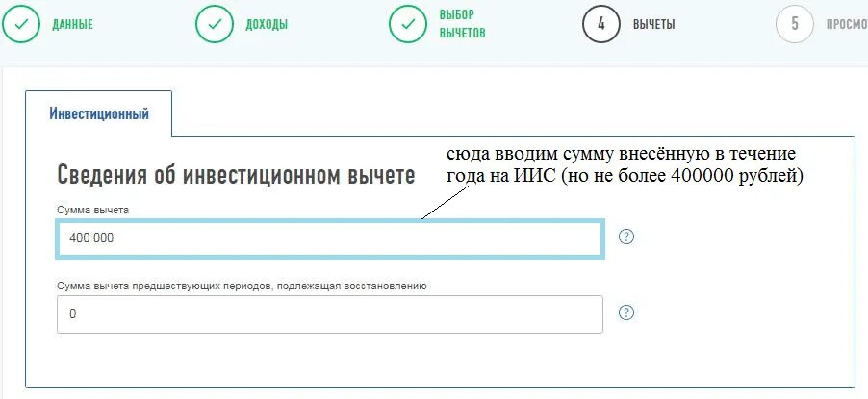Focus the previous periods deduction input showing 0
Screen dimensions: 868x399
click(x=330, y=314)
